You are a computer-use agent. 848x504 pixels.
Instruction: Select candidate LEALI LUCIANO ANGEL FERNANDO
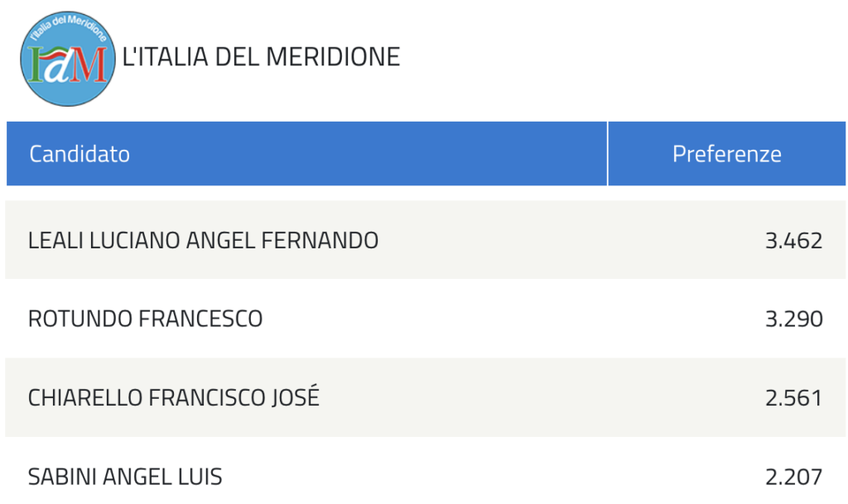204,240
